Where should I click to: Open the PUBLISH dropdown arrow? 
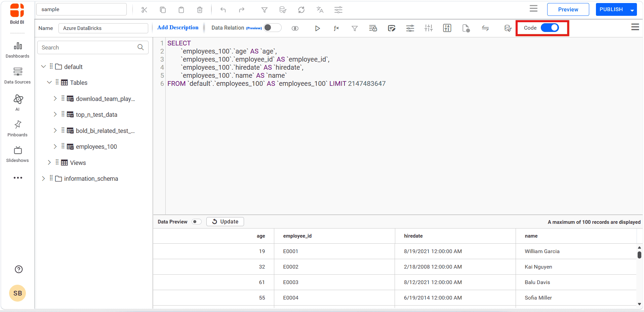click(x=632, y=10)
